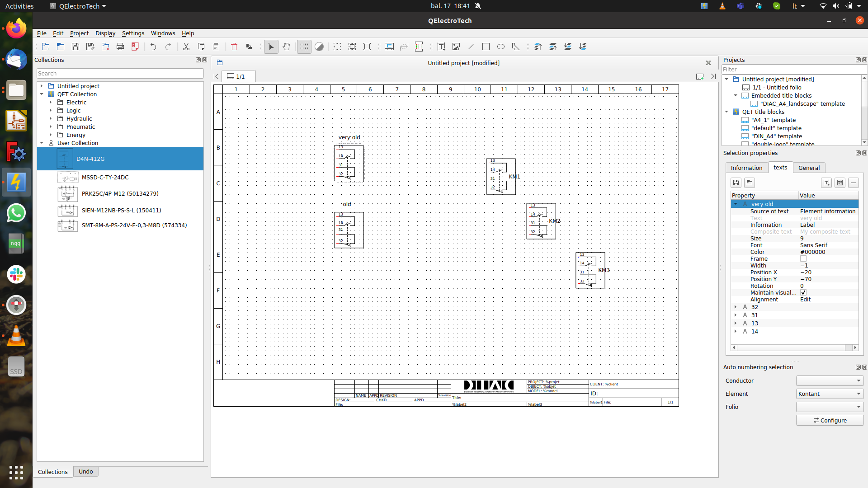Activate the pan/hand tool
This screenshot has height=488, width=868.
tap(286, 47)
